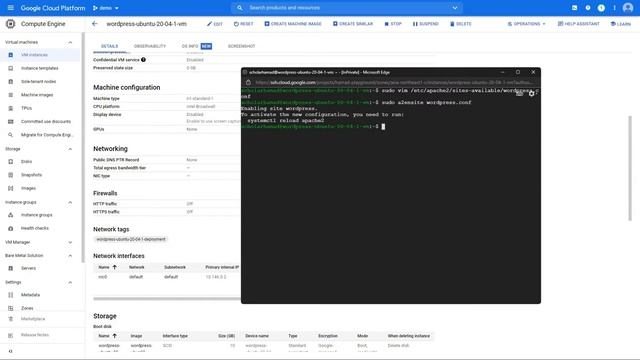The image size is (640, 360).
Task: Collapse the Bare Metal Solution section
Action: 70,256
